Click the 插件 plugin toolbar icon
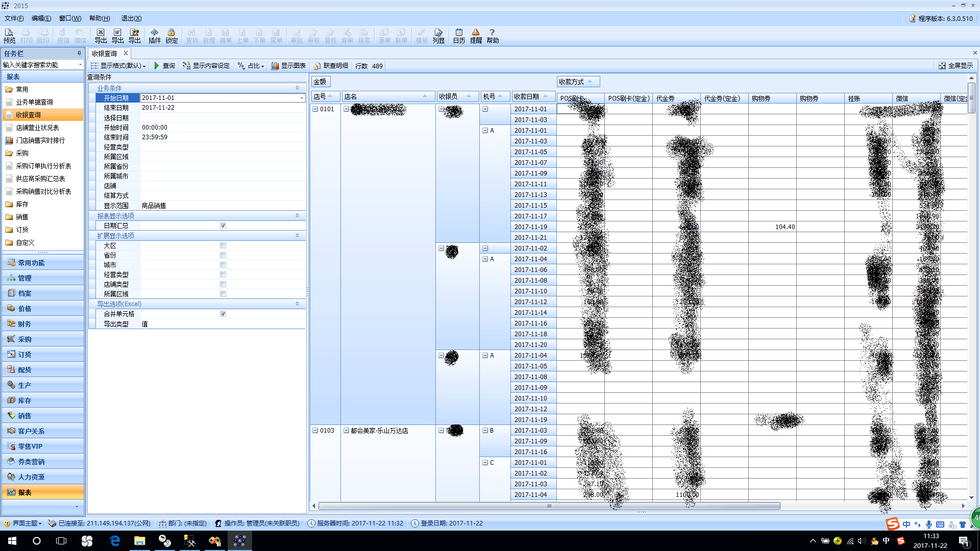This screenshot has width=980, height=551. click(x=155, y=36)
